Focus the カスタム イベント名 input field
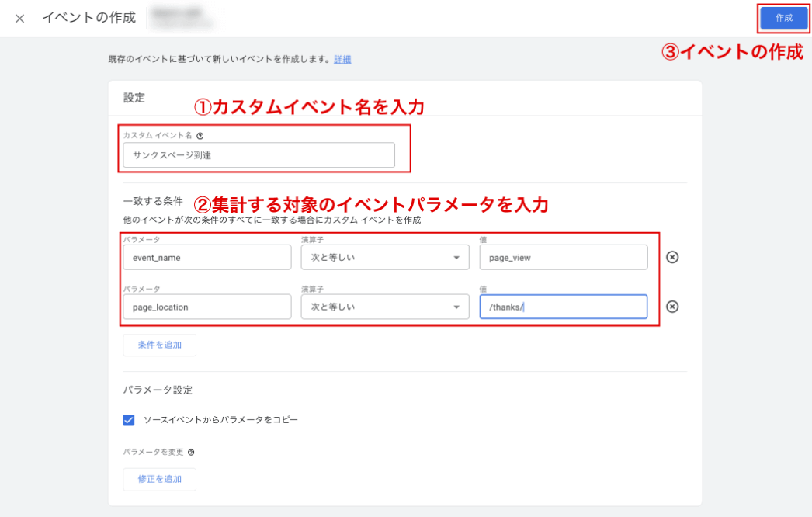The image size is (812, 517). point(259,155)
